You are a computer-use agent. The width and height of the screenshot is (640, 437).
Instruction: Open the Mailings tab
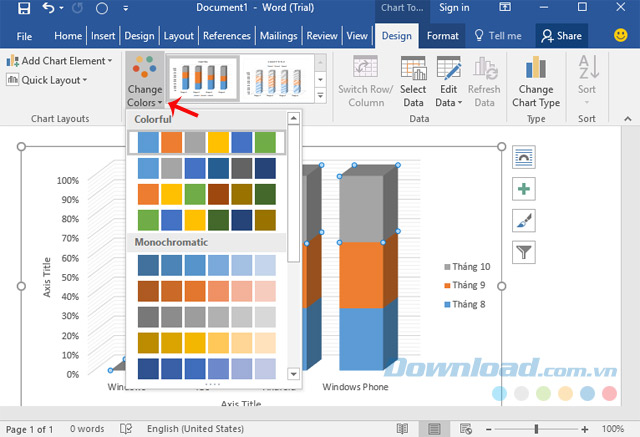pos(278,36)
